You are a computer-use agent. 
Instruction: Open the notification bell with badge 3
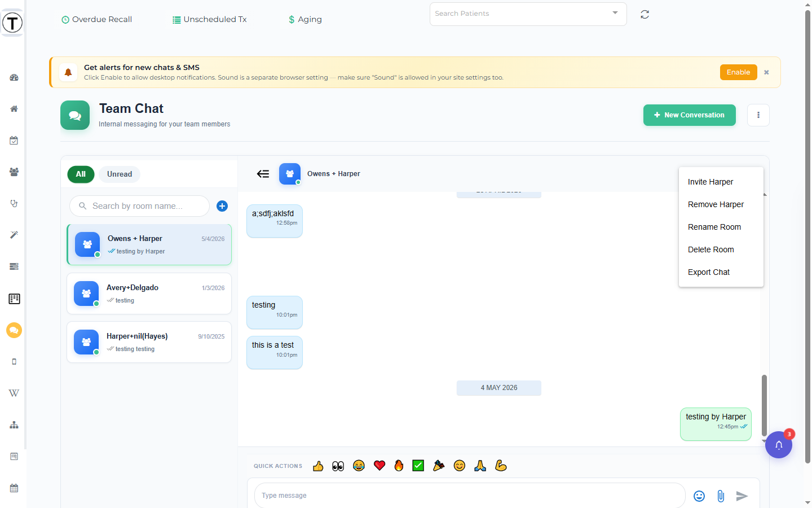point(779,445)
